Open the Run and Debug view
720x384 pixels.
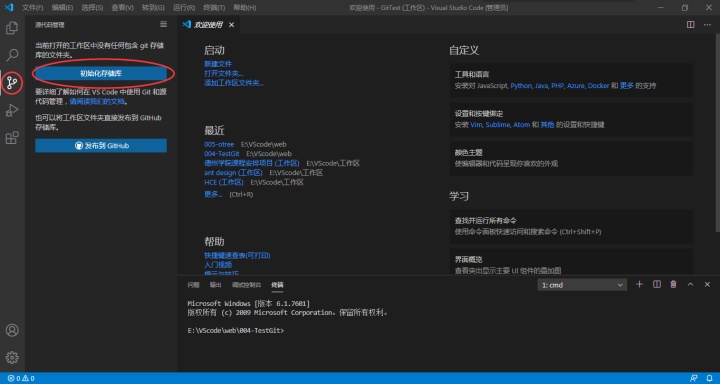tap(12, 110)
